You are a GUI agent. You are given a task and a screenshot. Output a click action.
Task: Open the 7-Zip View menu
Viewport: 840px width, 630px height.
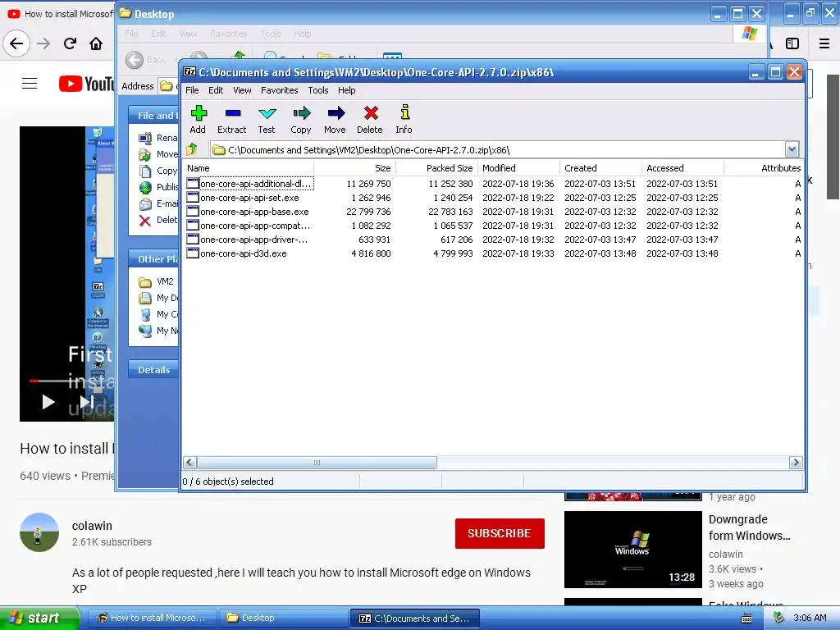tap(242, 90)
